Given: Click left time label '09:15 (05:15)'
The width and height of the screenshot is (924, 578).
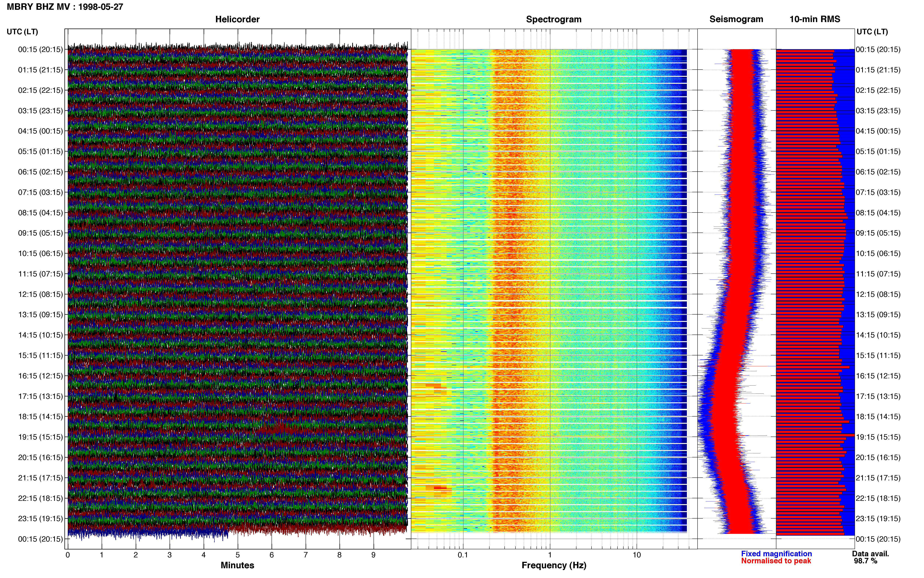Looking at the screenshot, I should [x=41, y=233].
